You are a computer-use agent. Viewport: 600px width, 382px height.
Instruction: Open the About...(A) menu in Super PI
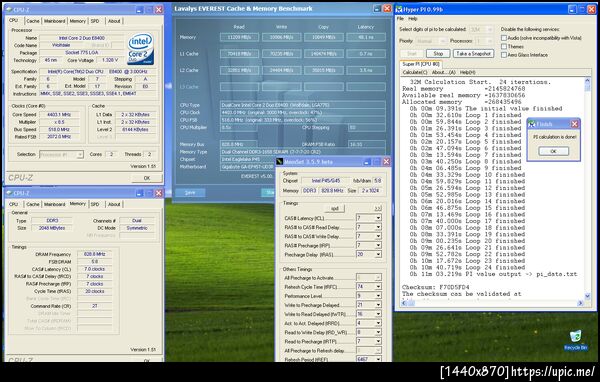pos(443,72)
